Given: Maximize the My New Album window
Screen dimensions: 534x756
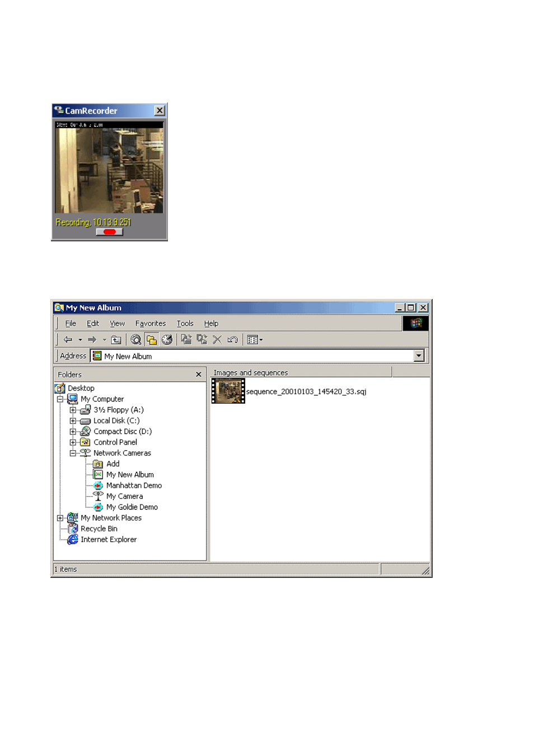Looking at the screenshot, I should point(411,307).
